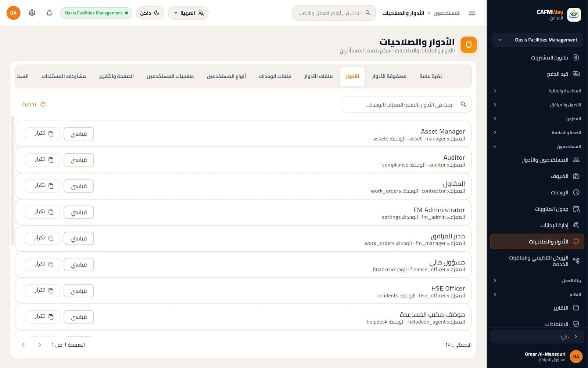Expand الصحة والسلامة section
588x368 pixels.
point(537,132)
